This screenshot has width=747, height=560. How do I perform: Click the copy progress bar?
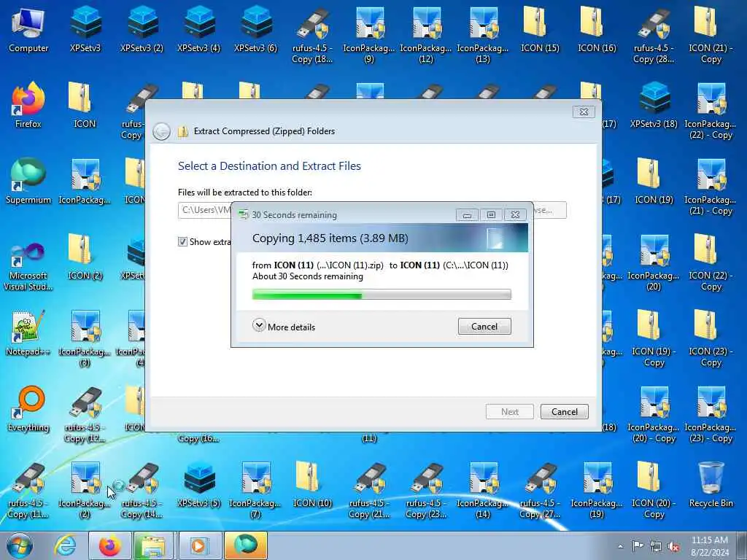(382, 295)
